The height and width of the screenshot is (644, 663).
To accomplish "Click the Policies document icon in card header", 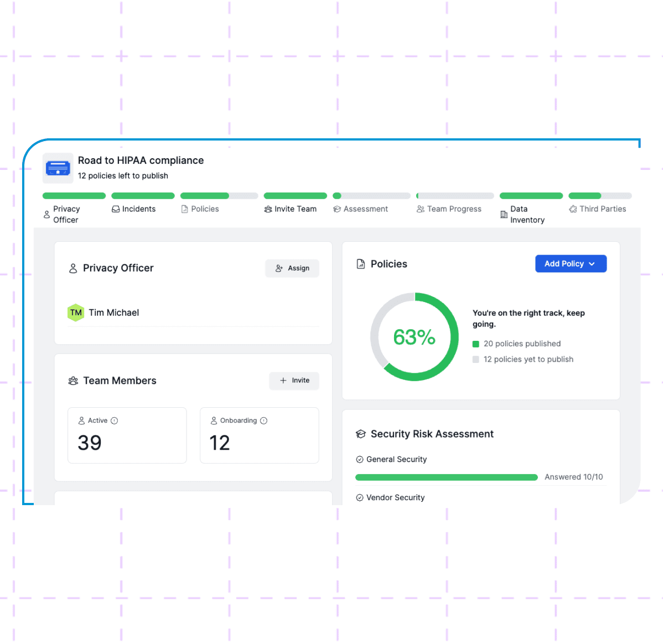I will (361, 264).
